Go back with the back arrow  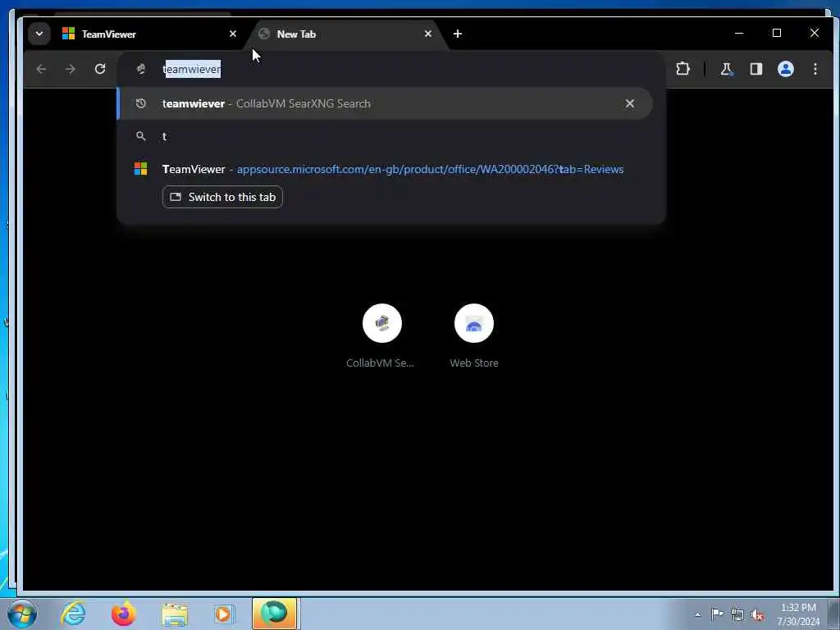coord(41,69)
